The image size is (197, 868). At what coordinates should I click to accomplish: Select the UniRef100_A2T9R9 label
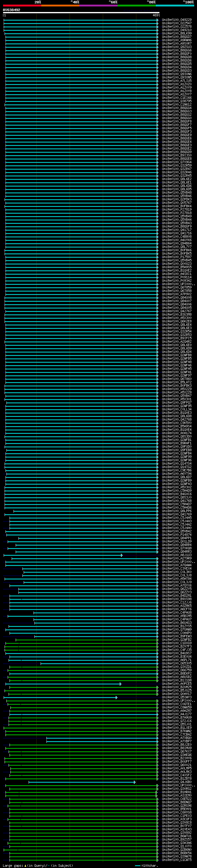(177, 558)
